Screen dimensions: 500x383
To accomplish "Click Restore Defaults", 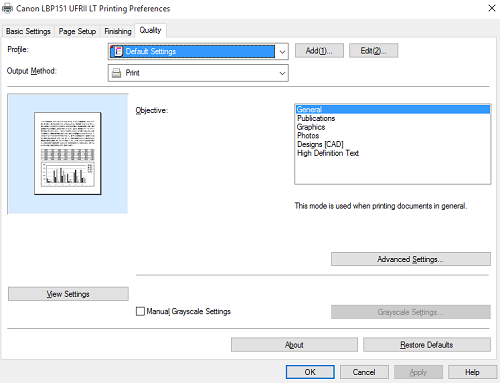I will [427, 345].
